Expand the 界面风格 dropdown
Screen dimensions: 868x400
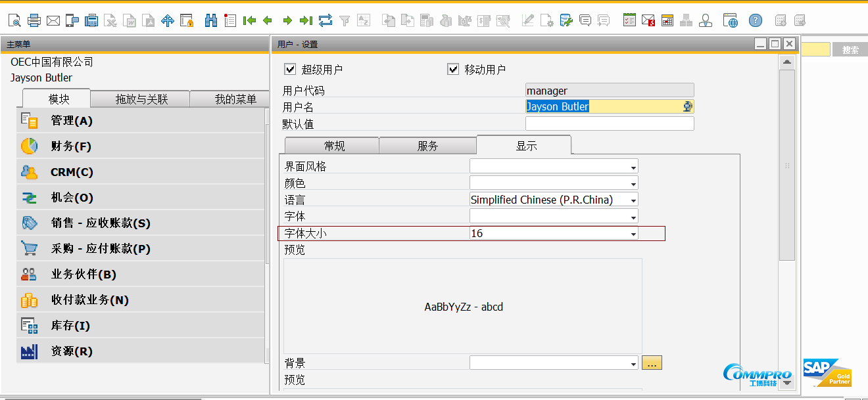point(633,167)
